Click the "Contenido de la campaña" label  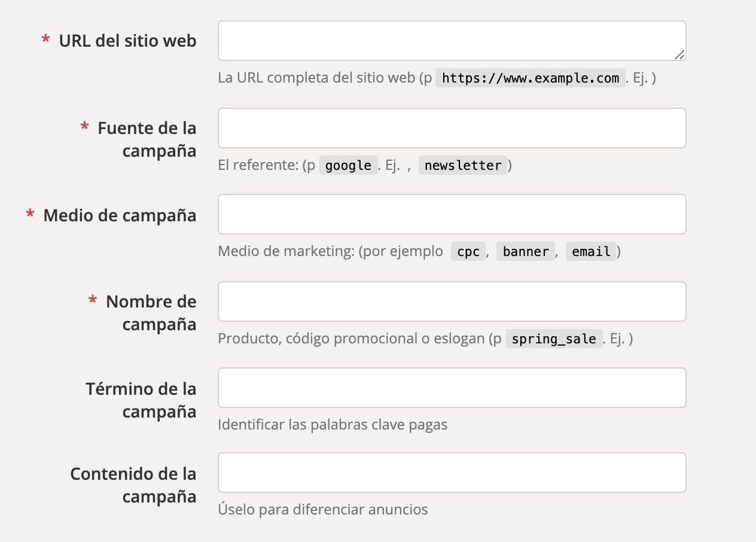pyautogui.click(x=133, y=485)
